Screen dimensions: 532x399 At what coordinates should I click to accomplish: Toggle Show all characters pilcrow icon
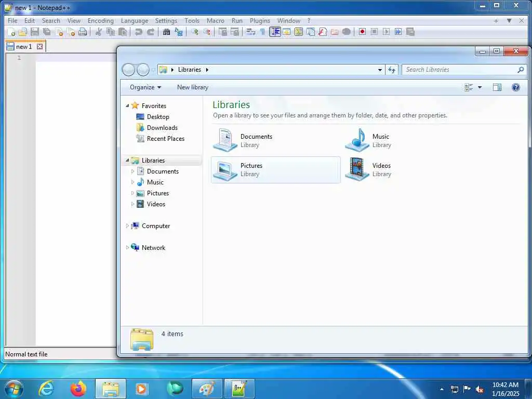tap(262, 32)
